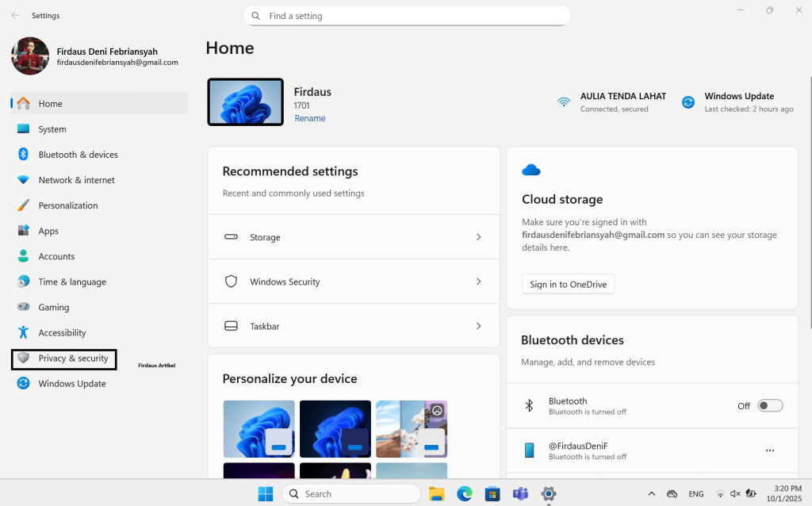The height and width of the screenshot is (506, 812).
Task: Toggle the Bluetooth switch on
Action: pos(769,406)
